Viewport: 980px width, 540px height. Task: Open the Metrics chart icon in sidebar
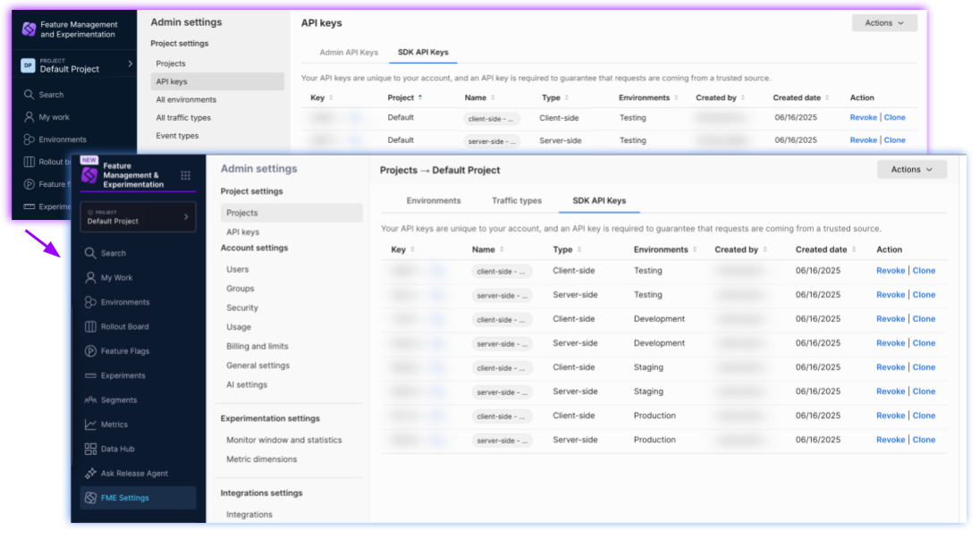tap(90, 425)
